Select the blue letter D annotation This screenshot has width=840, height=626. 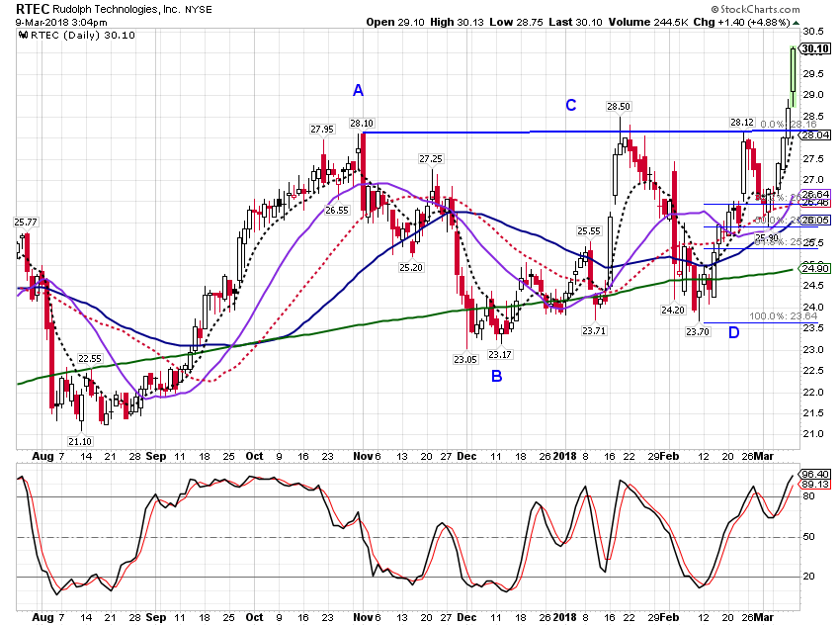(734, 333)
